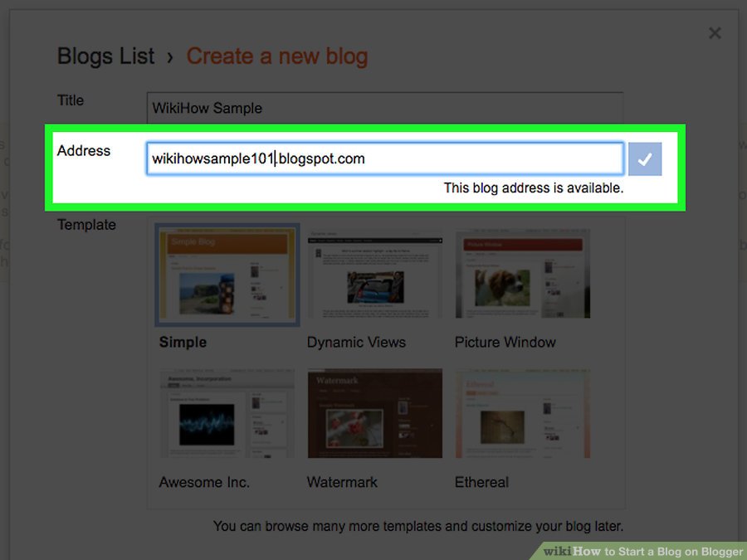Click the 'Dynamic Views' template label
Screen dimensions: 747x560
(356, 343)
